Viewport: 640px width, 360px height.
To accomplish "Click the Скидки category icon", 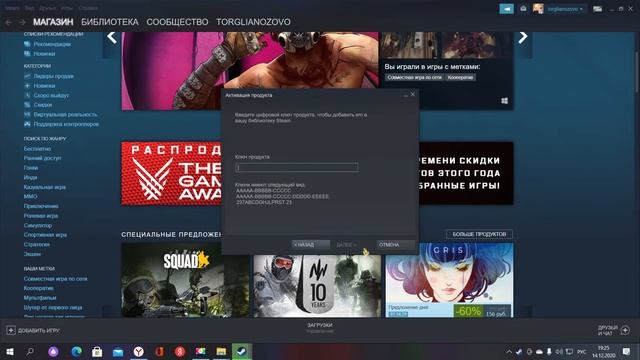I will (x=27, y=105).
